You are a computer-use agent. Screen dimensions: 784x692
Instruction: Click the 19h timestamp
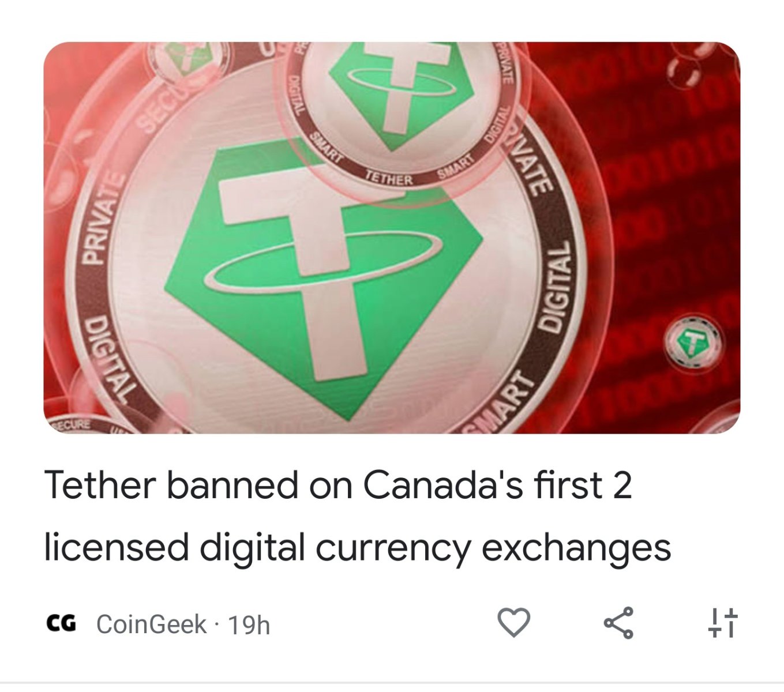click(x=249, y=625)
